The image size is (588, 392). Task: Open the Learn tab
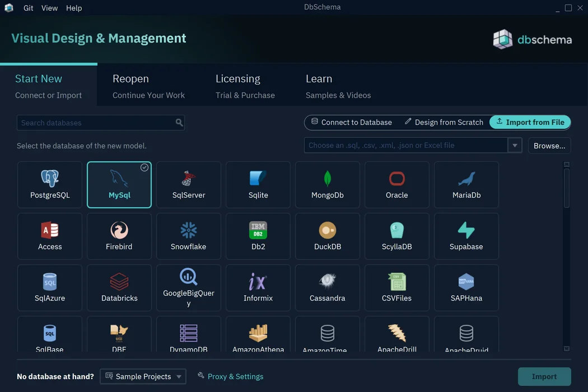click(x=338, y=86)
